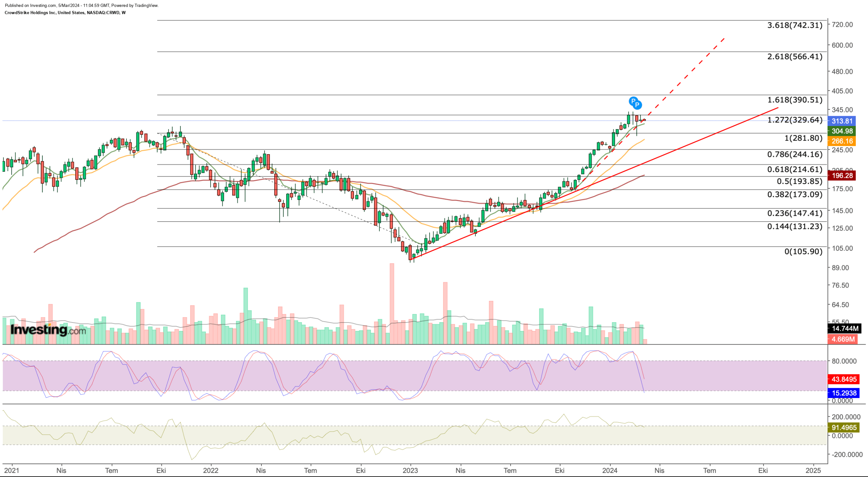
Task: Select the 0.786(244.16) Fibonacci label
Action: (x=795, y=154)
